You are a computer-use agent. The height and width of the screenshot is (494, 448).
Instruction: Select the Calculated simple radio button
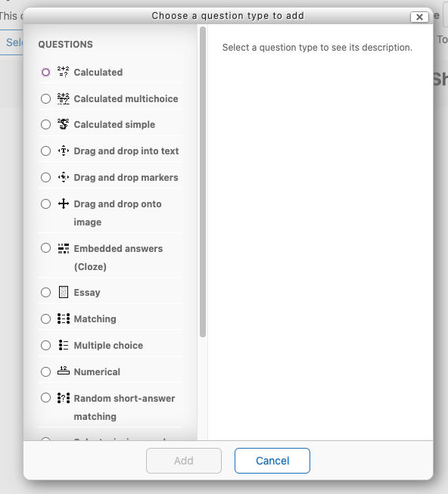(45, 124)
